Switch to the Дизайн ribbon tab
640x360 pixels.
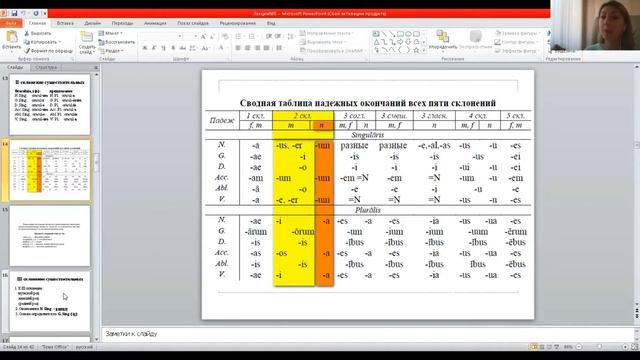coord(93,23)
